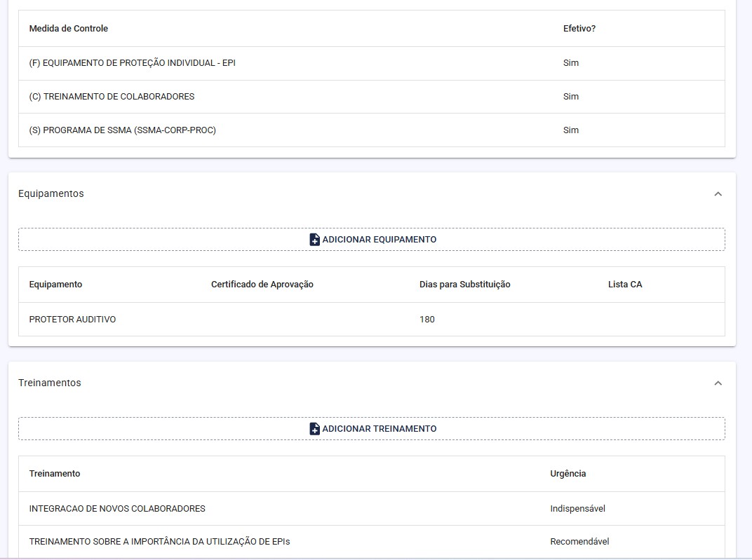The height and width of the screenshot is (560, 752).
Task: Click the 180 days replacement value
Action: 427,320
